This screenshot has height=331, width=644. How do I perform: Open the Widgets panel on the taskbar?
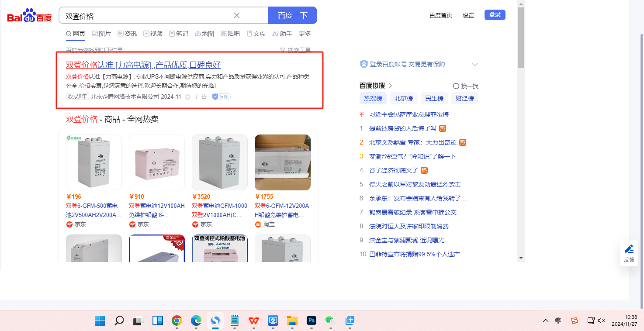point(158,321)
